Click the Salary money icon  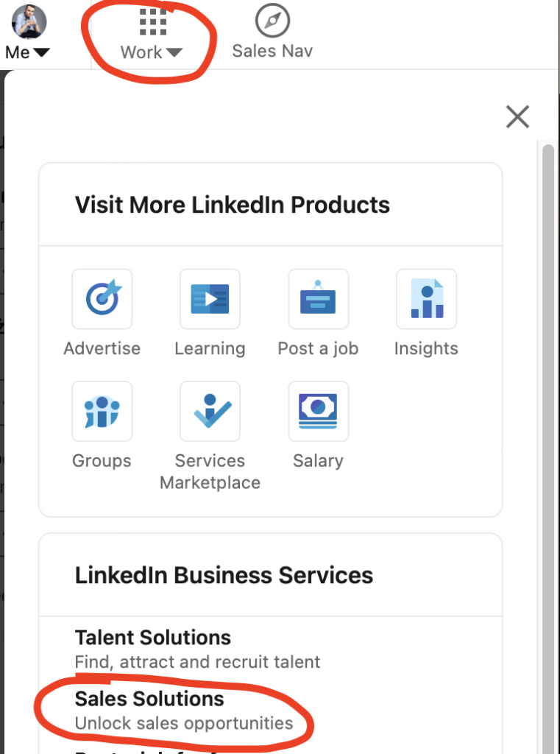click(x=318, y=411)
